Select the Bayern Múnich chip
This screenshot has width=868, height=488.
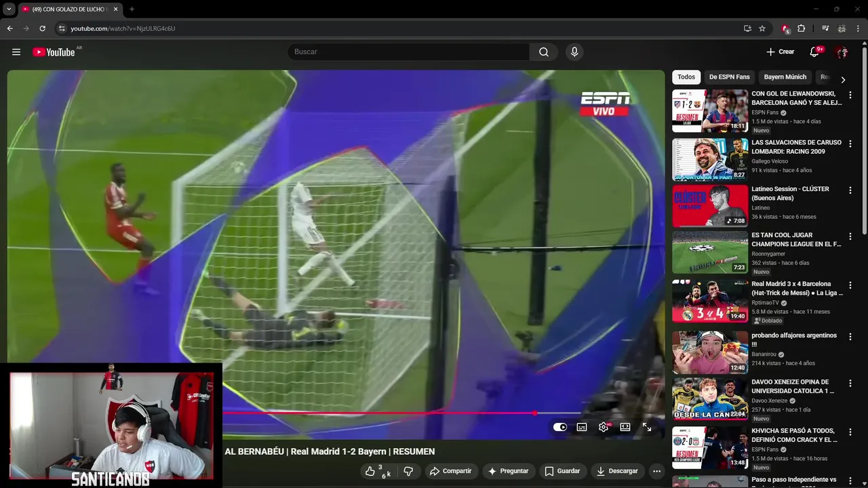[x=785, y=77]
